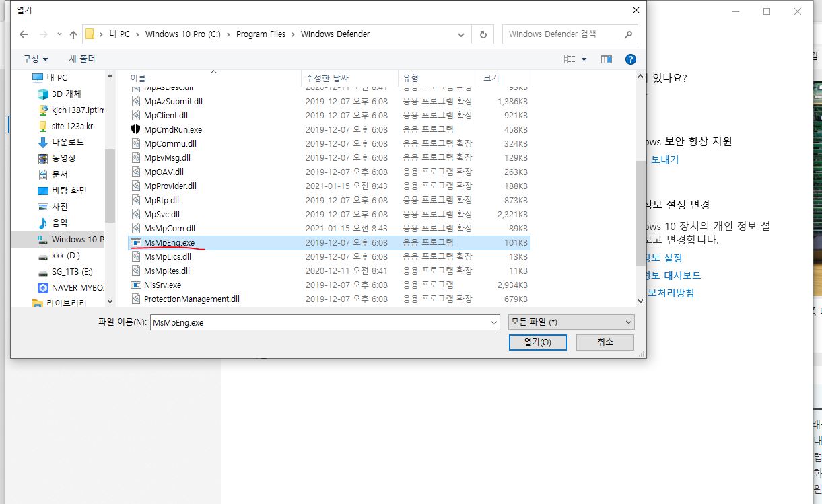The height and width of the screenshot is (504, 822).
Task: Select the MpCommu.dll file
Action: pyautogui.click(x=329, y=143)
